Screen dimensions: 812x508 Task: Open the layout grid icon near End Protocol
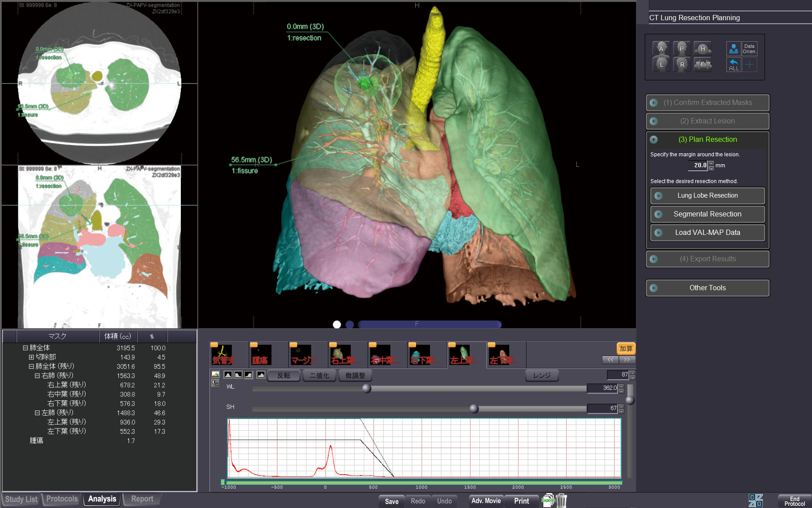point(755,501)
